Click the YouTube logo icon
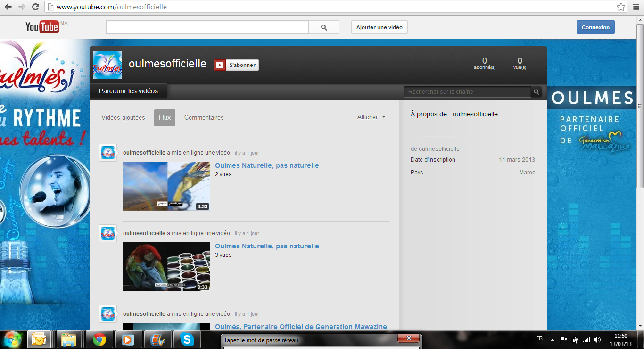The width and height of the screenshot is (644, 362). point(42,27)
